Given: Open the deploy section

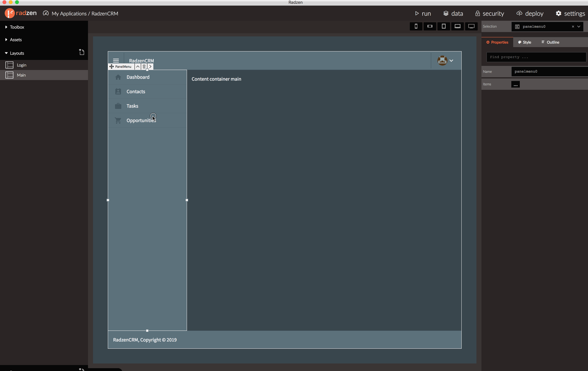Looking at the screenshot, I should 530,13.
